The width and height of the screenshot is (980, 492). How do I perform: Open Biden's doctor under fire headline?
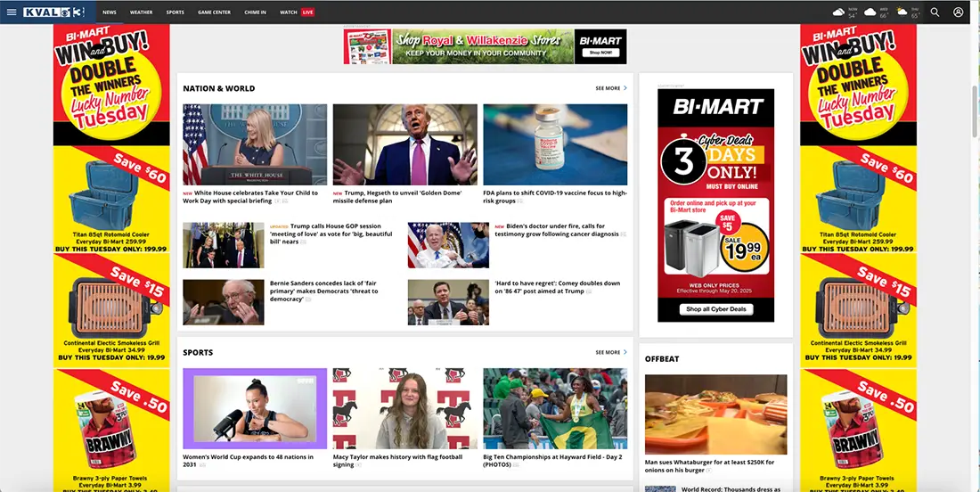tap(558, 230)
